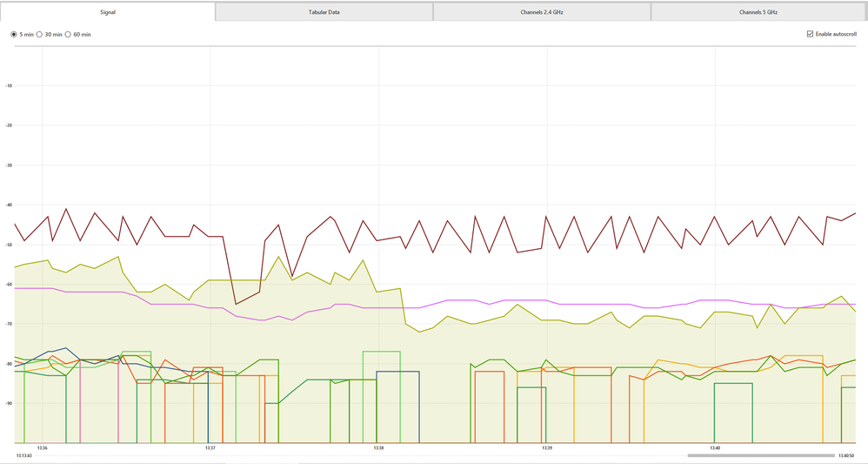Screen dimensions: 868x464
Task: Click the 13:36 time axis label
Action: [x=42, y=448]
